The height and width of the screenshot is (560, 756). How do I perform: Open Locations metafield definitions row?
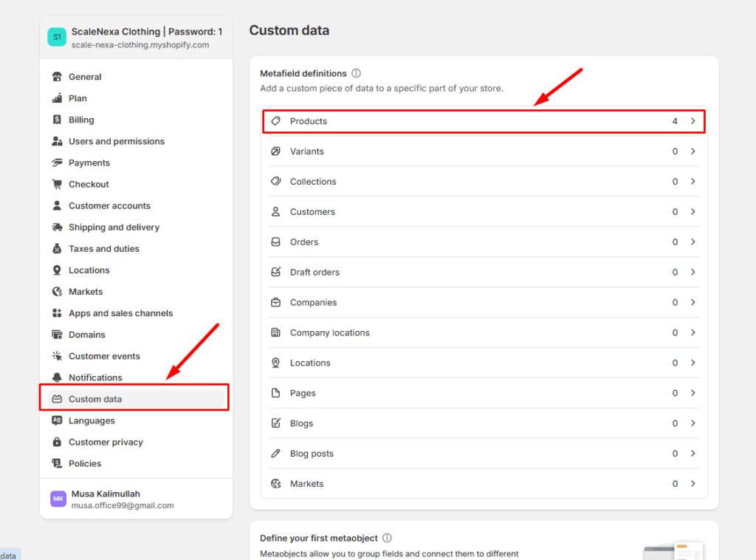click(484, 363)
